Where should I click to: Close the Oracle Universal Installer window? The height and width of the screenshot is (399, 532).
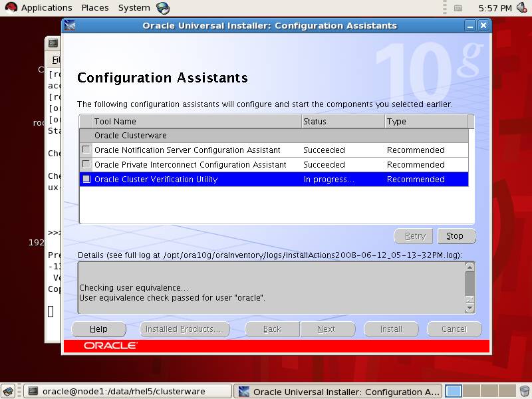(x=483, y=26)
